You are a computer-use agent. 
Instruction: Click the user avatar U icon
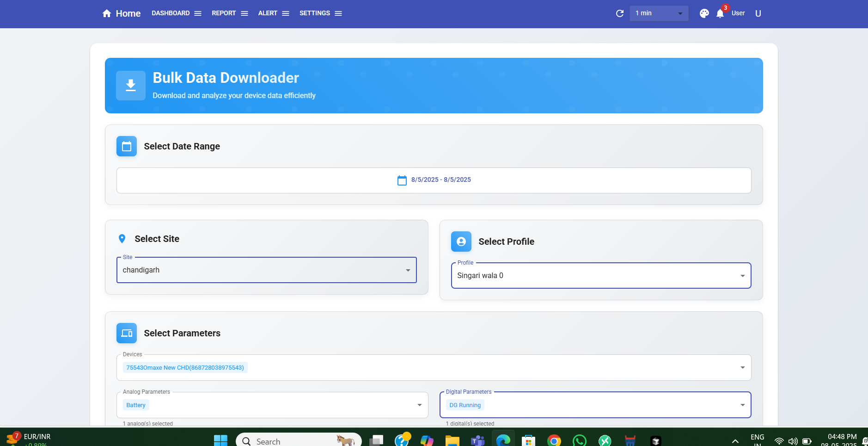(x=758, y=13)
